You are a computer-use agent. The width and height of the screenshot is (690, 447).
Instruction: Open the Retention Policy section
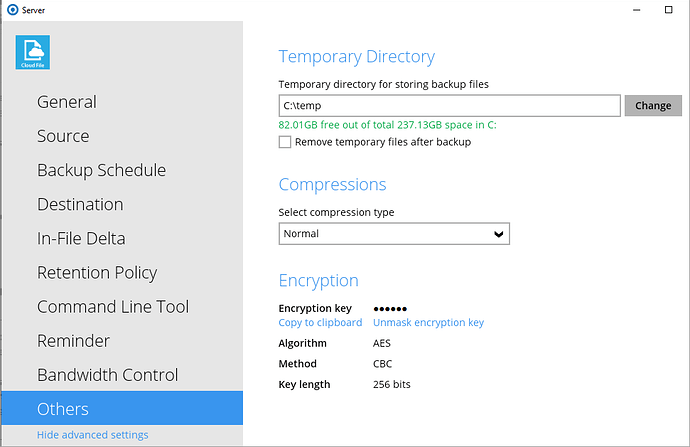click(97, 272)
